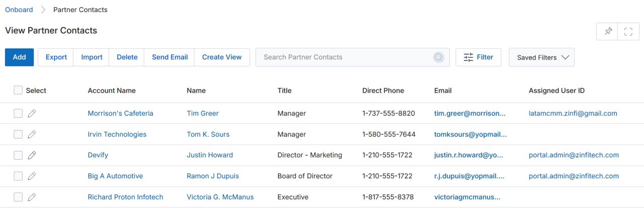Click Account Name column header
644x209 pixels.
pyautogui.click(x=112, y=91)
